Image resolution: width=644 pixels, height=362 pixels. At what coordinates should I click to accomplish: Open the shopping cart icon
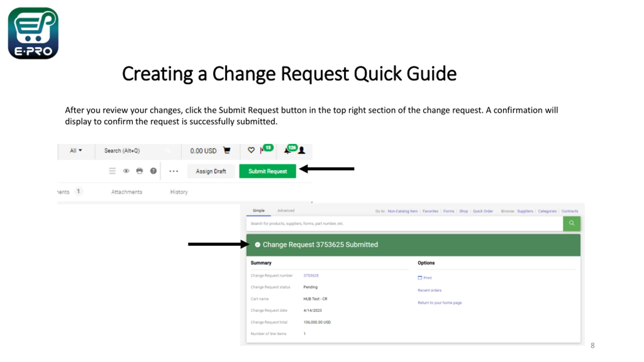[227, 150]
